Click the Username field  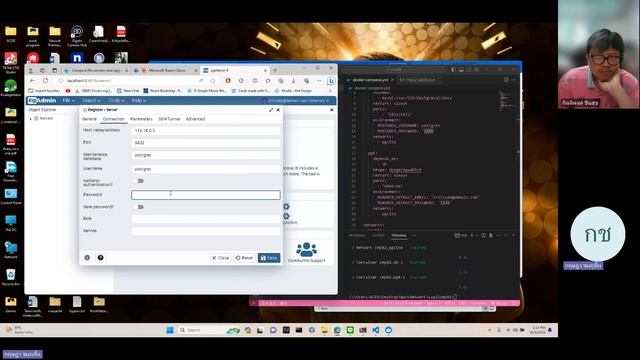point(206,169)
